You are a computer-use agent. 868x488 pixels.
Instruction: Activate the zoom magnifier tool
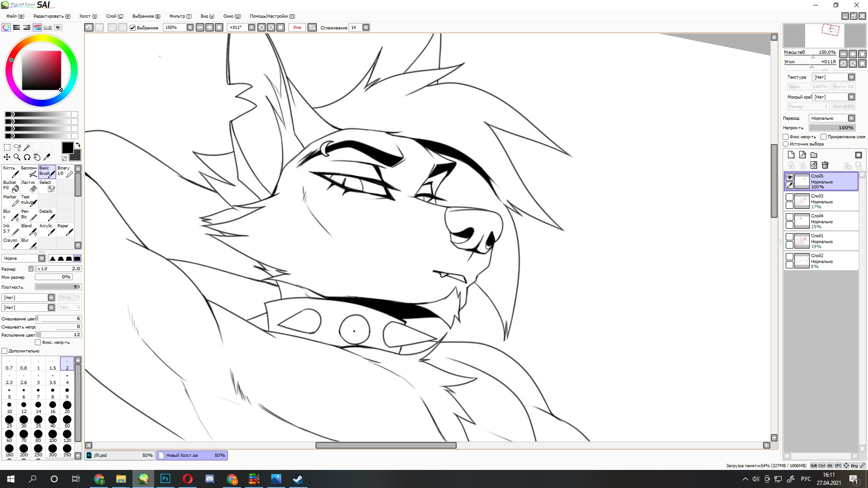click(17, 157)
